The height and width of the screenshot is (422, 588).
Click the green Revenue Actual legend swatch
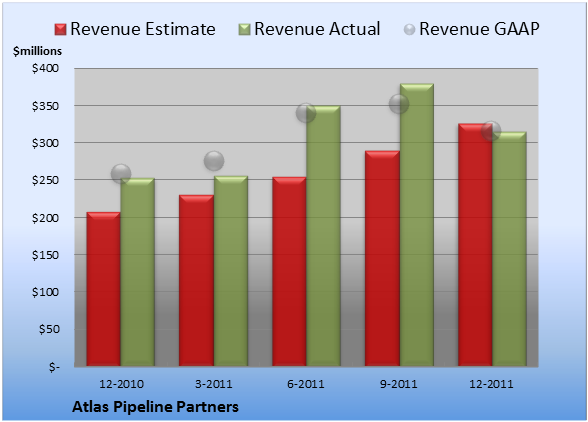(244, 30)
